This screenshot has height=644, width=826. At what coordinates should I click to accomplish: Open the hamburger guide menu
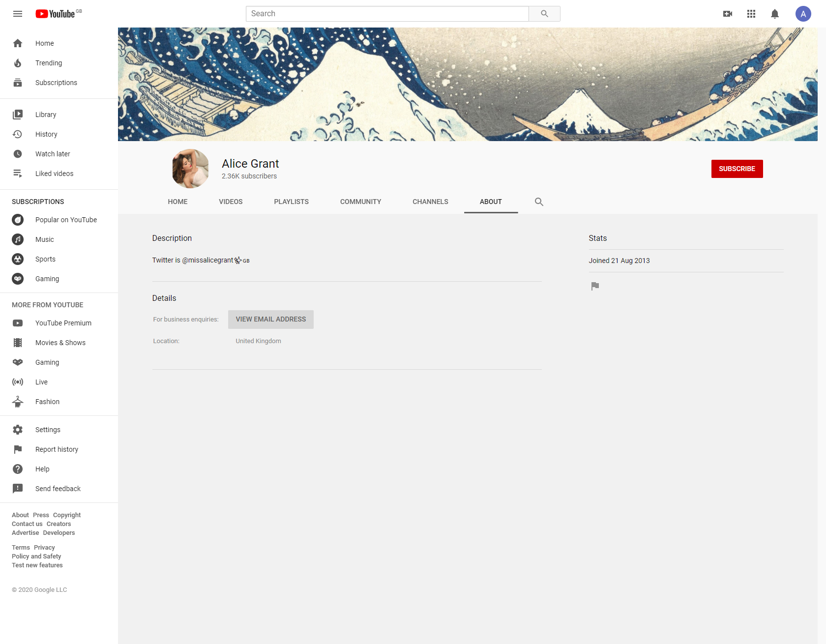[18, 14]
